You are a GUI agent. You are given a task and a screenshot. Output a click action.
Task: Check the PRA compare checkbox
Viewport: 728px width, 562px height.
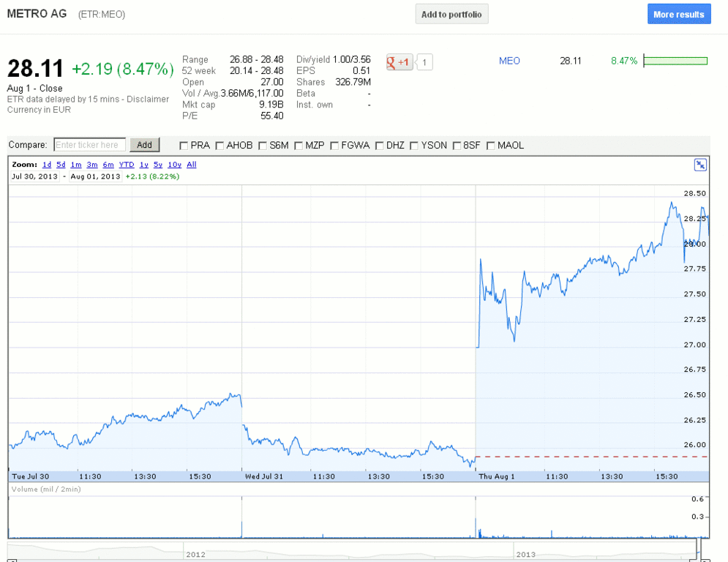point(184,146)
